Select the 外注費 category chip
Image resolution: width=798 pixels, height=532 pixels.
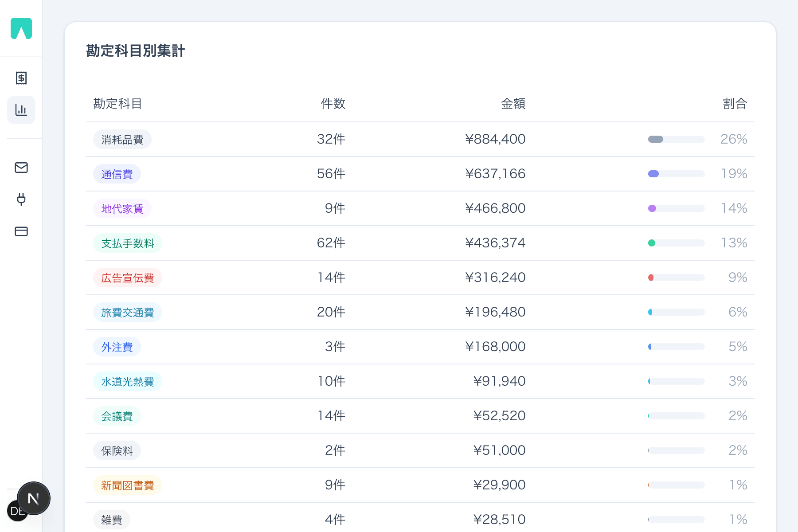[117, 347]
